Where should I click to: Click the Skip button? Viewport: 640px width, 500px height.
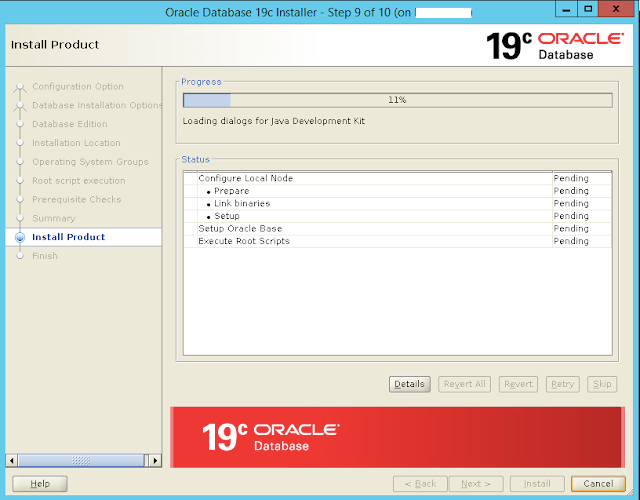tap(602, 384)
